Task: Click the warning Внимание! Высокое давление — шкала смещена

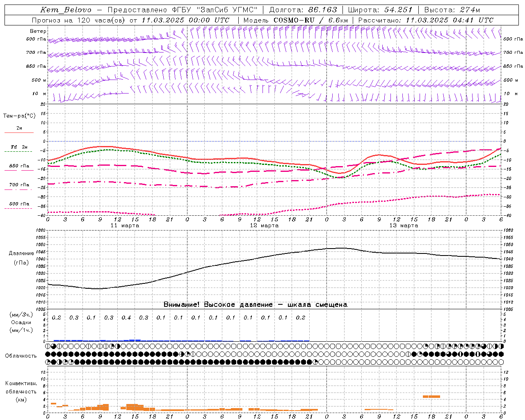Action: click(x=256, y=305)
